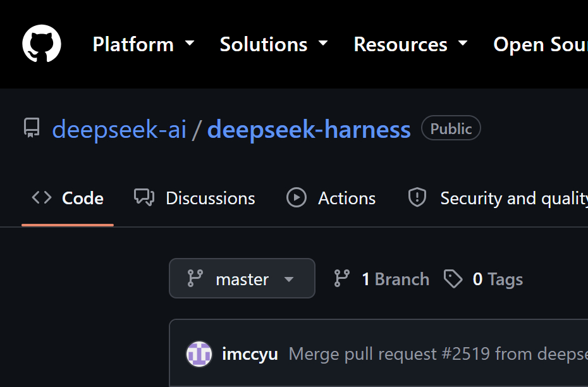Open the Platform menu

[144, 44]
